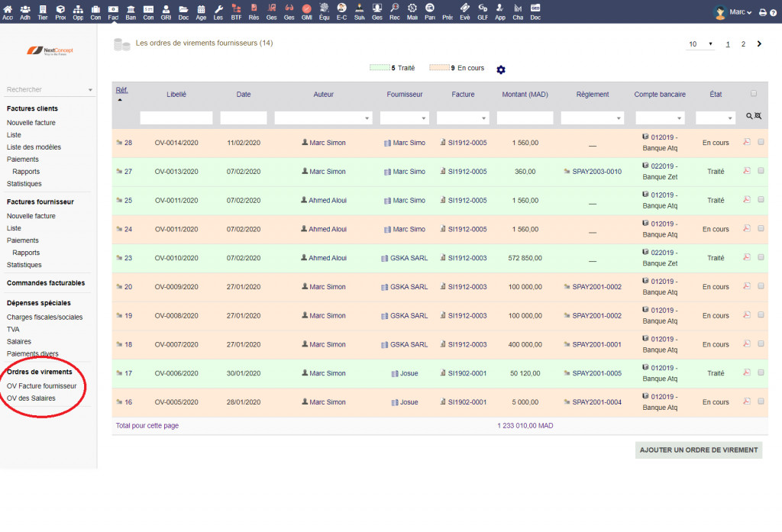Click the print icon in top bar
The width and height of the screenshot is (782, 532).
(762, 12)
